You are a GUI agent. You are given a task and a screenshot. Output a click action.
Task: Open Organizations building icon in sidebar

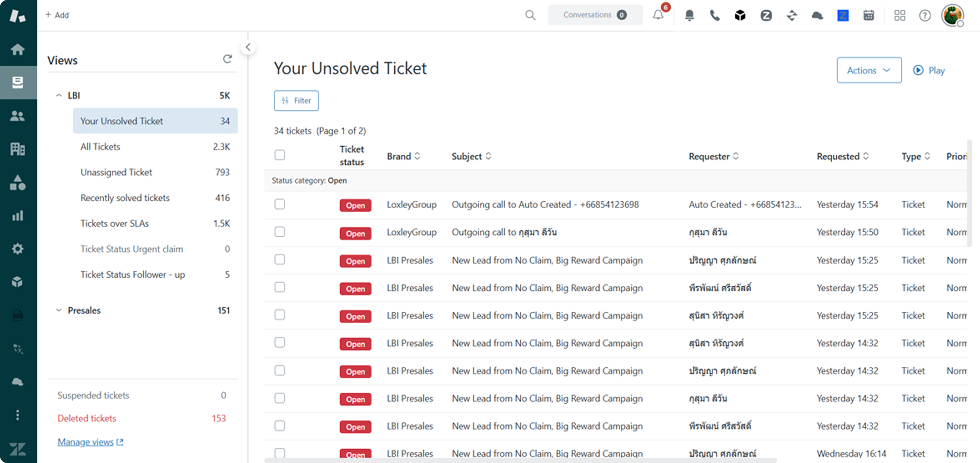(18, 149)
